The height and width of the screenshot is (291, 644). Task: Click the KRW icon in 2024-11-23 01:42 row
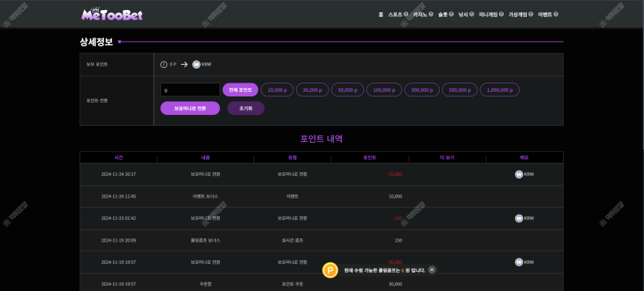click(519, 218)
